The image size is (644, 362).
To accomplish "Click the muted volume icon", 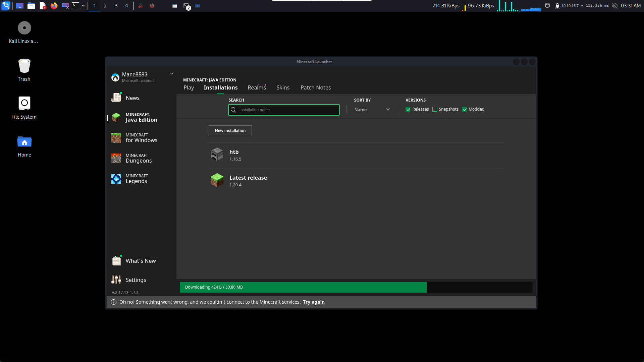I will pyautogui.click(x=614, y=6).
